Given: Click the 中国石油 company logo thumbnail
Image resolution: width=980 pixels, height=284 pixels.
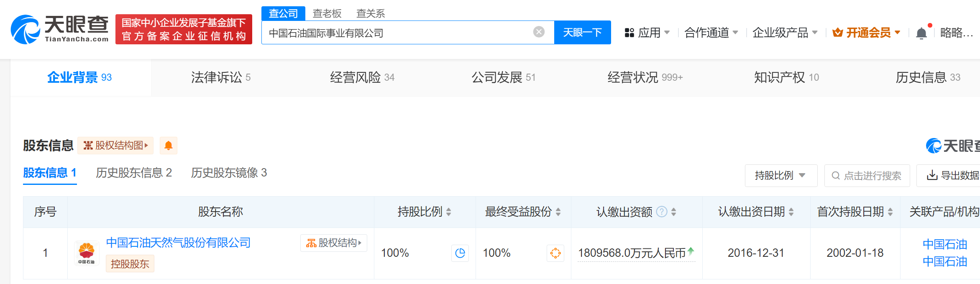Looking at the screenshot, I should click(87, 253).
